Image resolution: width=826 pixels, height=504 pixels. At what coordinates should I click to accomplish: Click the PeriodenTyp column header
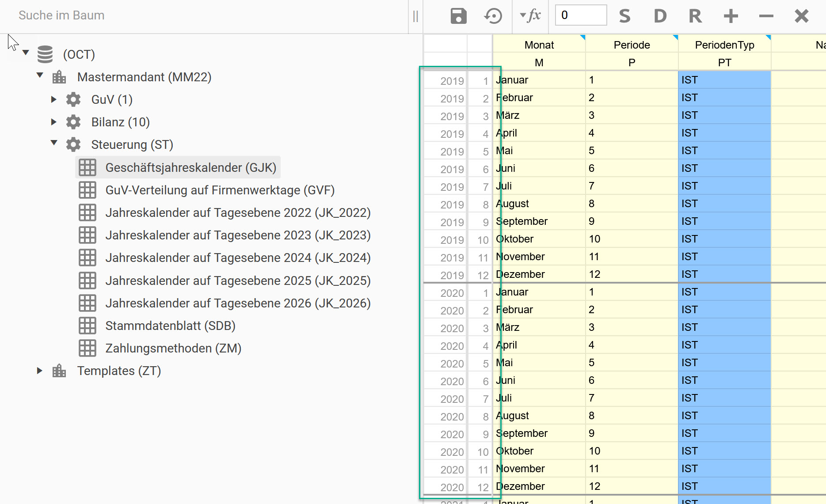tap(724, 45)
